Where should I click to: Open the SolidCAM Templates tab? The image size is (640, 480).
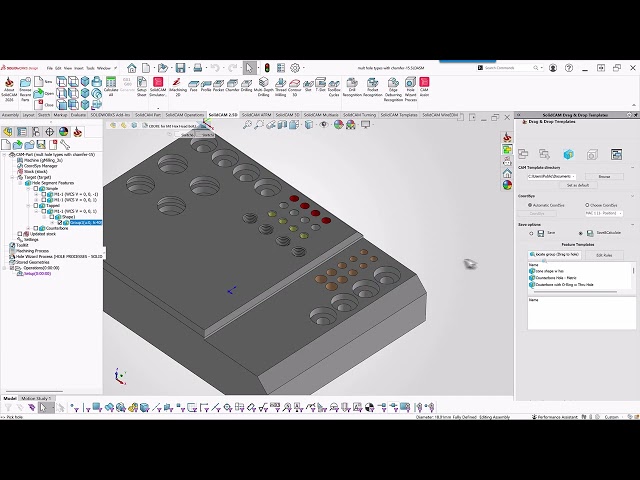[x=399, y=115]
